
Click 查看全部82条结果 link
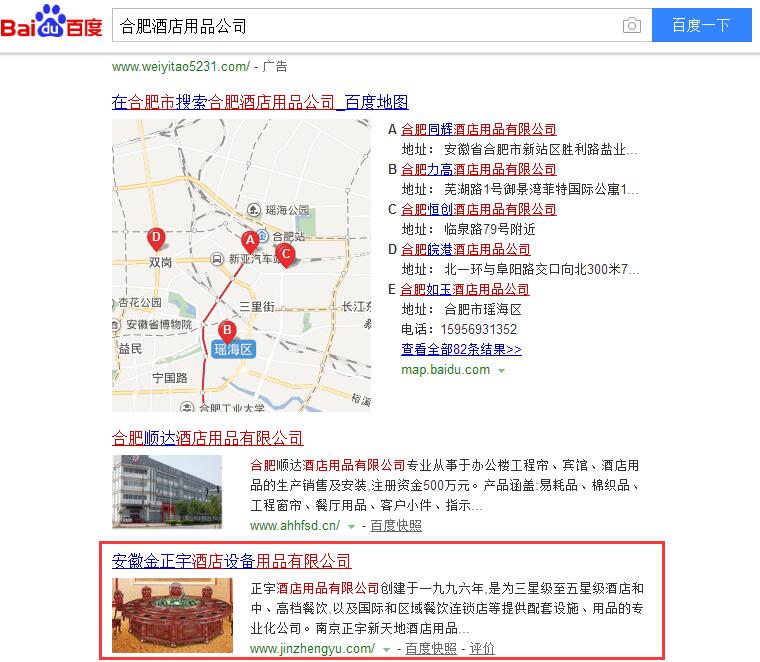461,349
